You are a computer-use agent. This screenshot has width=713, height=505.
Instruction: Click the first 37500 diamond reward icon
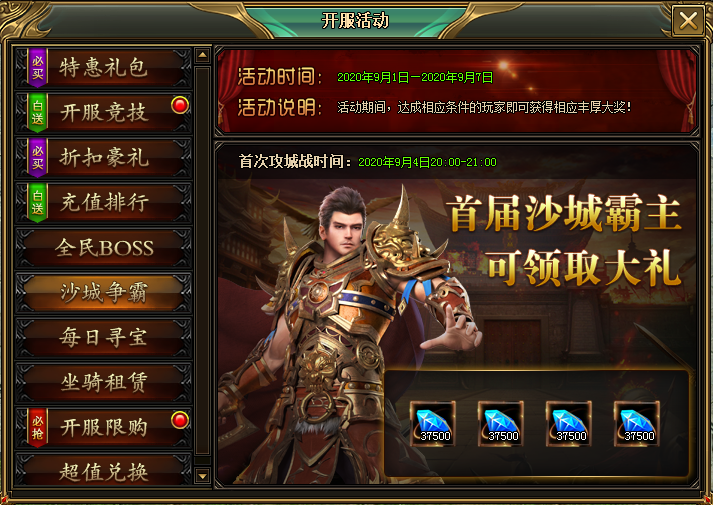point(432,423)
